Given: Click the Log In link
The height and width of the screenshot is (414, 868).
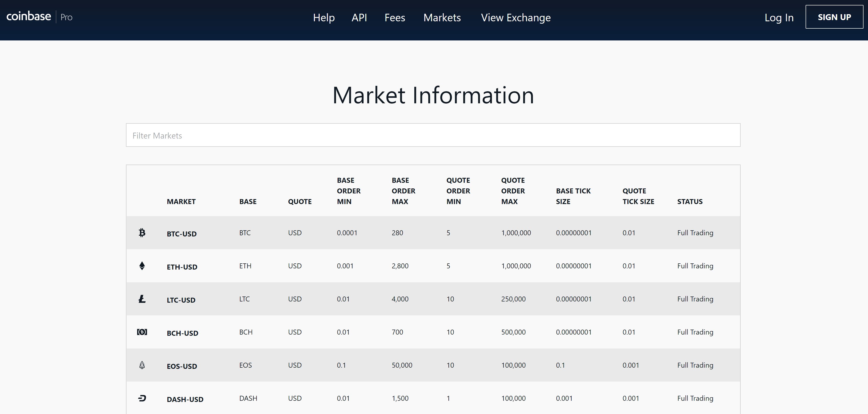Looking at the screenshot, I should click(779, 17).
